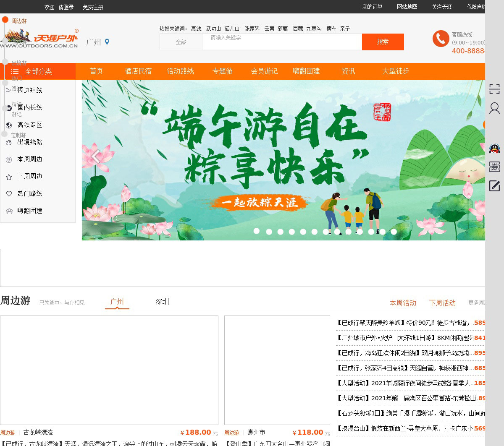Open the 海岛狂欢休闲2日游 activity row
The image size is (504, 446).
coord(410,353)
